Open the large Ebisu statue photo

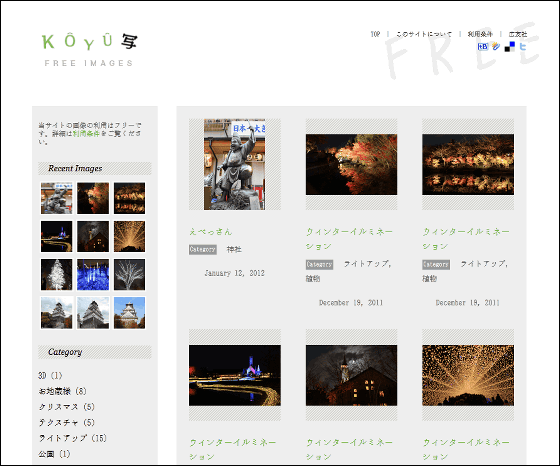[x=234, y=164]
